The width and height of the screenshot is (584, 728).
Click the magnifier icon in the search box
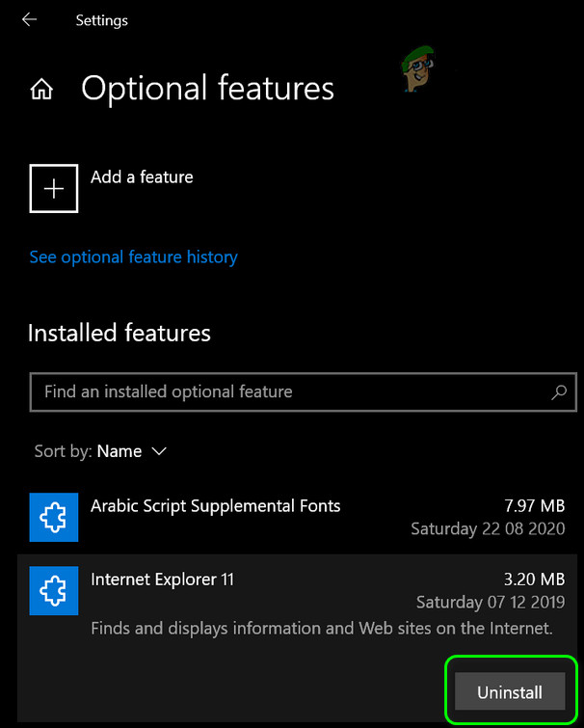[x=558, y=392]
